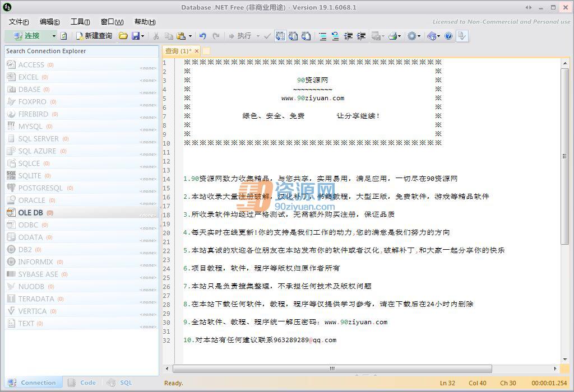Select ACCESS in the connection list
Viewport: 574px width, 392px height.
82,65
